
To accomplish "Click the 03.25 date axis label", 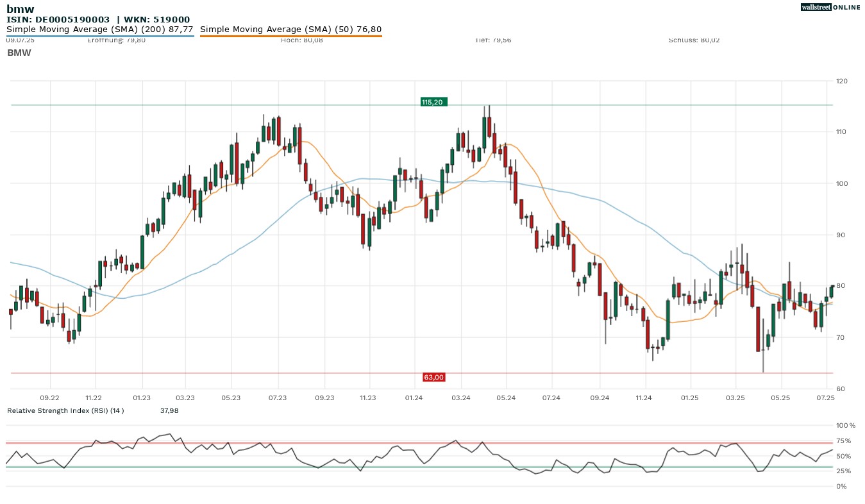I will 735,398.
